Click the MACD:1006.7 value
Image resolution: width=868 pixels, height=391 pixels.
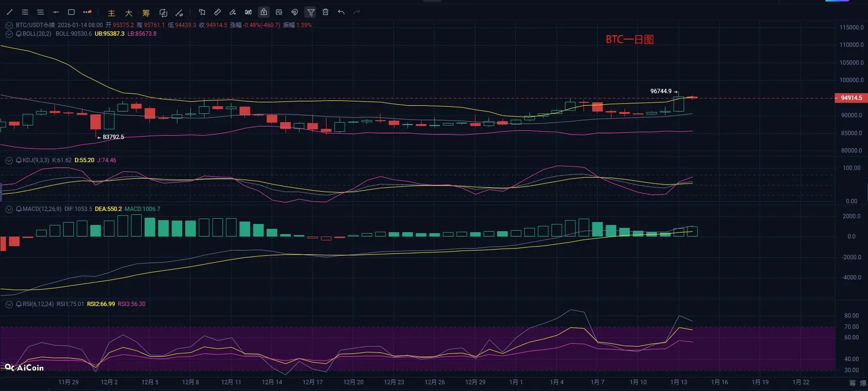coord(142,209)
